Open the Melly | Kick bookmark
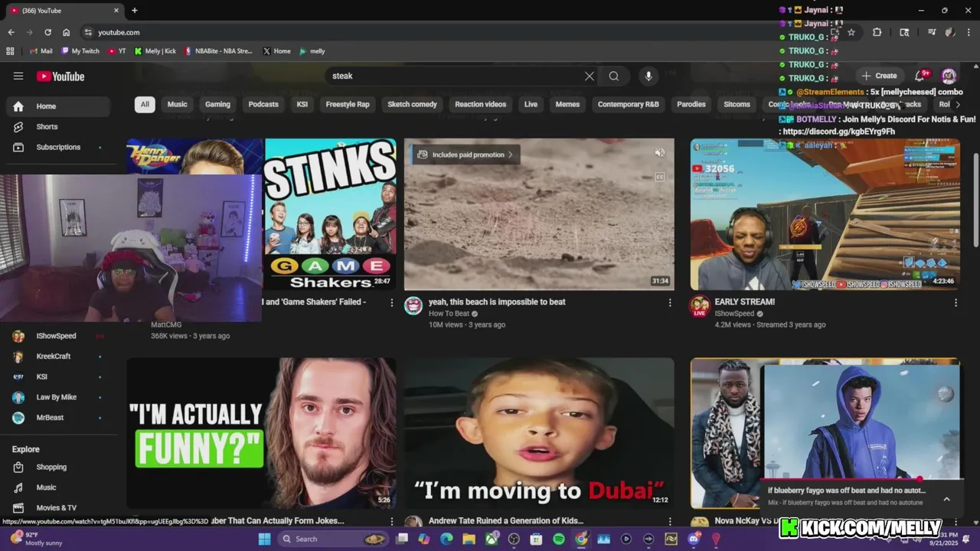The image size is (980, 551). pyautogui.click(x=155, y=51)
